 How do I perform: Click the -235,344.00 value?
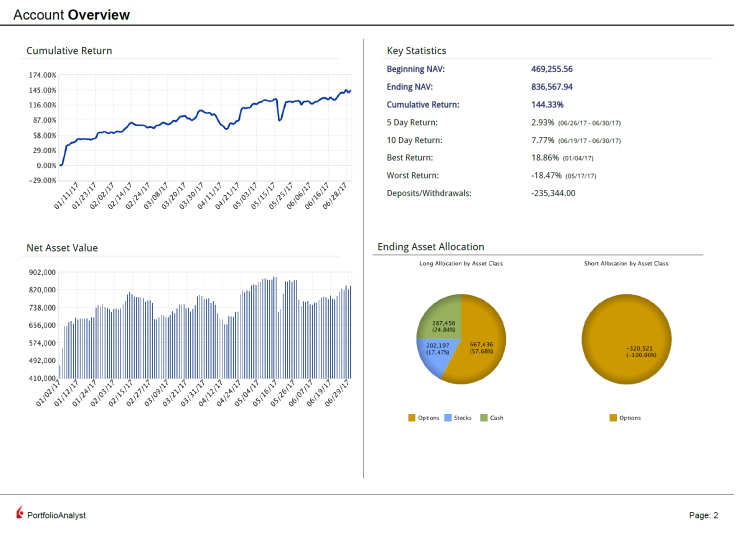tap(553, 193)
